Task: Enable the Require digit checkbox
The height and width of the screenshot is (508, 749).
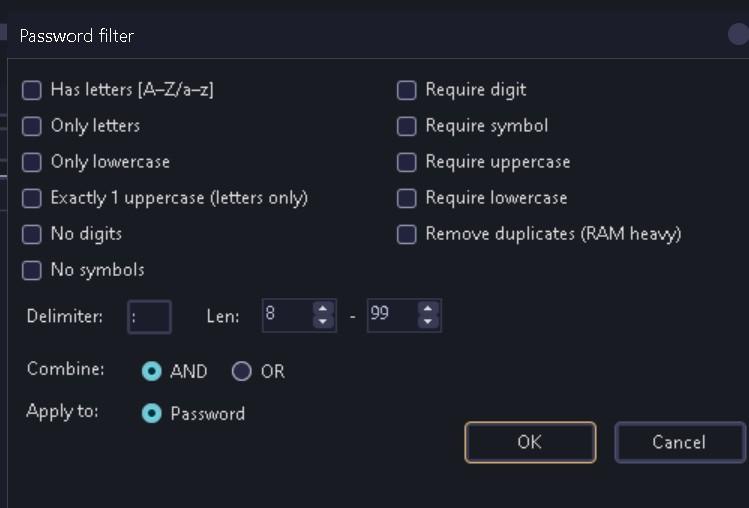Action: tap(406, 90)
